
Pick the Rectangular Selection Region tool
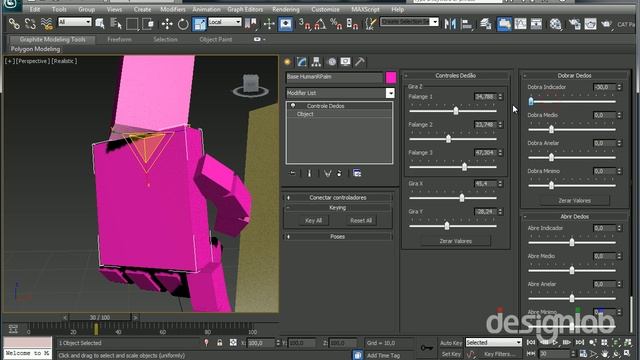[x=132, y=24]
